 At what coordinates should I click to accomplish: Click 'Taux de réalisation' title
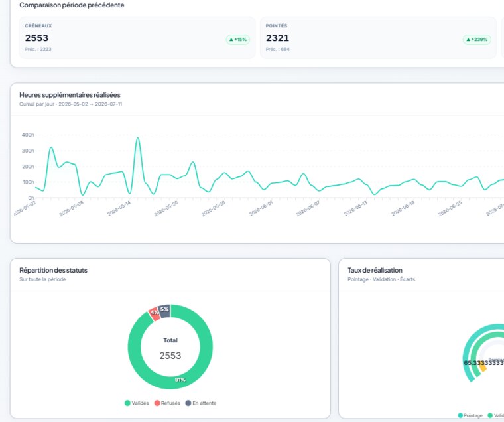[375, 270]
